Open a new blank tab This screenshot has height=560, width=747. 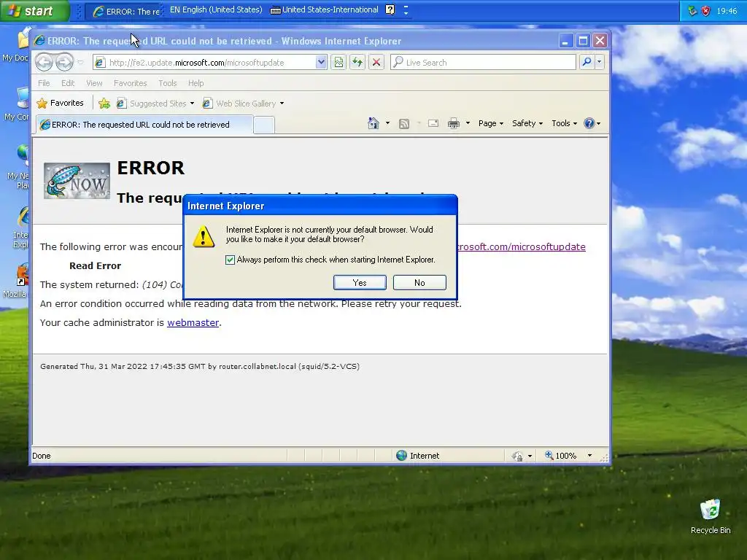[264, 125]
